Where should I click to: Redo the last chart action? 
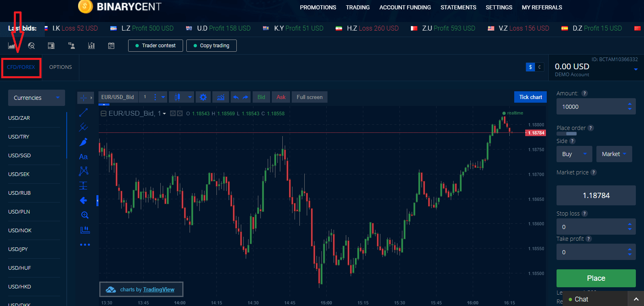point(245,97)
